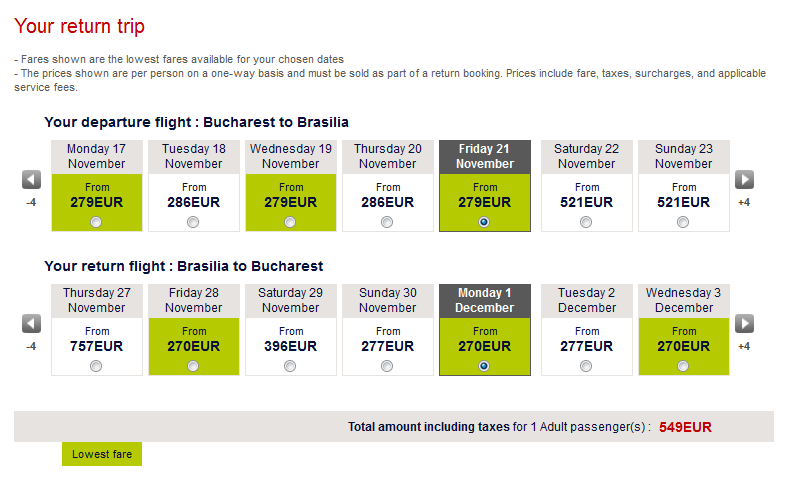This screenshot has width=788, height=493.
Task: Select Thursday 20 November departure radio button
Action: click(x=387, y=222)
